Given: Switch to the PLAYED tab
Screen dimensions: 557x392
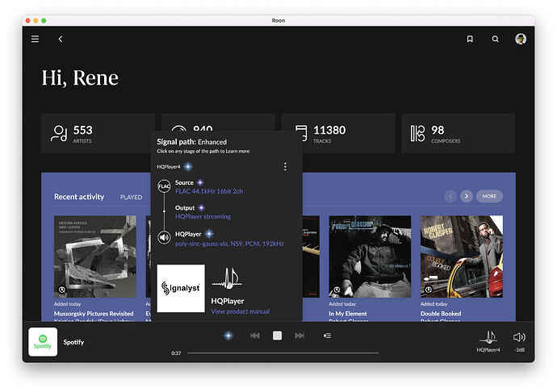Looking at the screenshot, I should 131,197.
